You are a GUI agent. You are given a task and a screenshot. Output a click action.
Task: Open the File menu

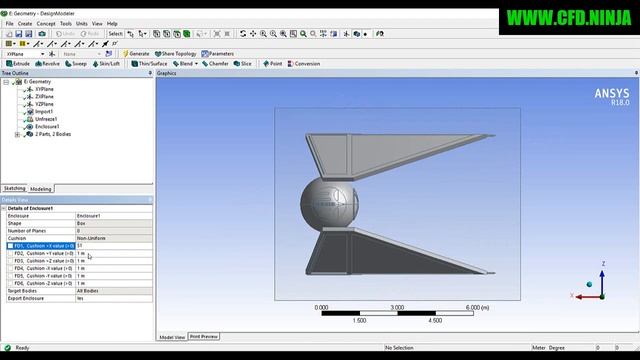(9, 24)
